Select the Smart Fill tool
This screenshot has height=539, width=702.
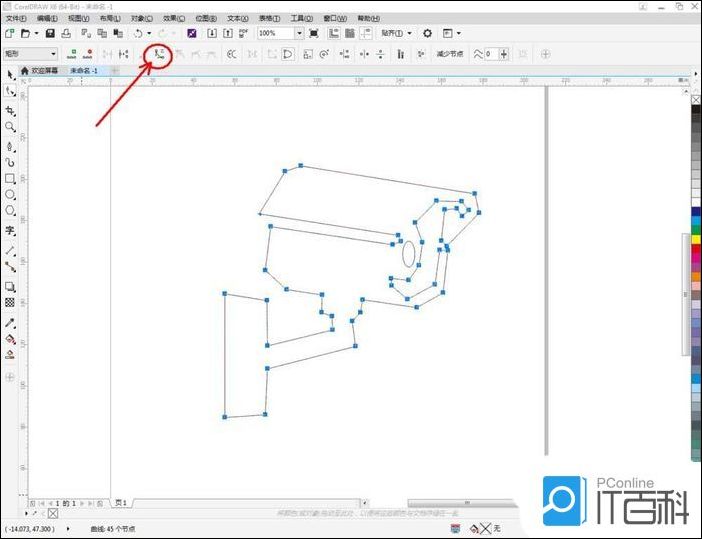(x=10, y=355)
